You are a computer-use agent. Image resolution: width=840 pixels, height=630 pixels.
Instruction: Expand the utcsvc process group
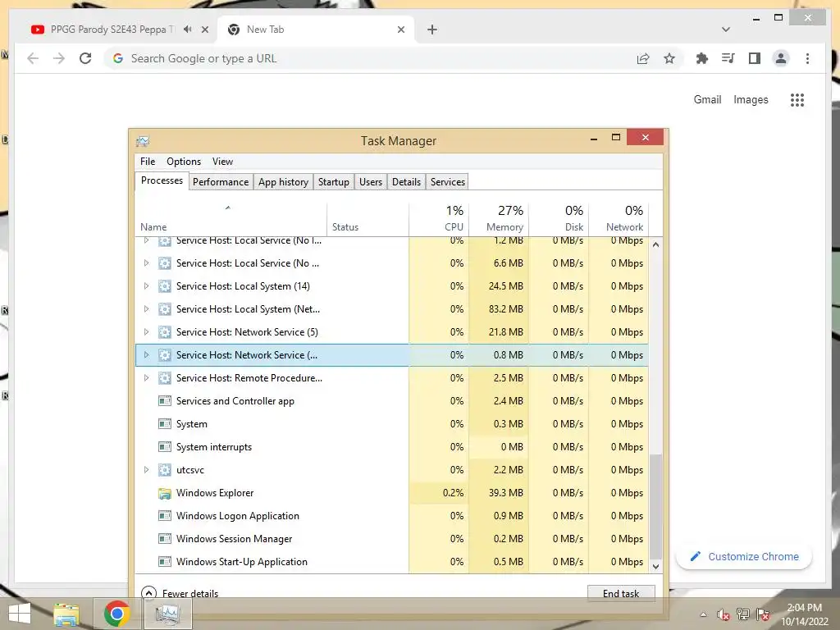coord(146,470)
